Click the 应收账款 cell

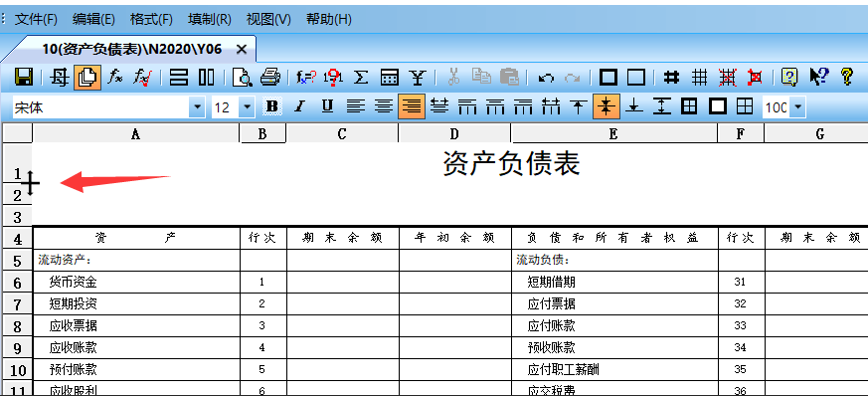pos(73,348)
